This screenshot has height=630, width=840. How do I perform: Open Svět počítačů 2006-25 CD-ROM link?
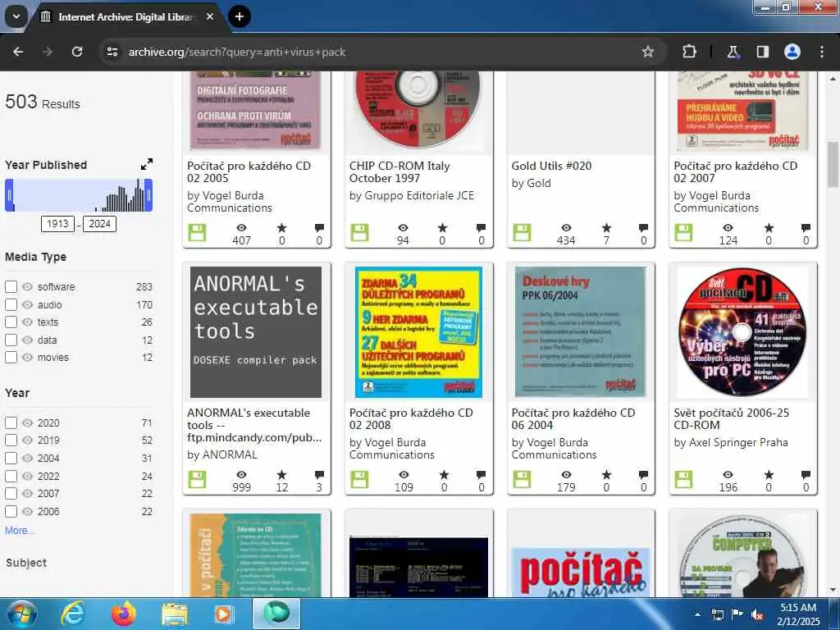pos(731,419)
